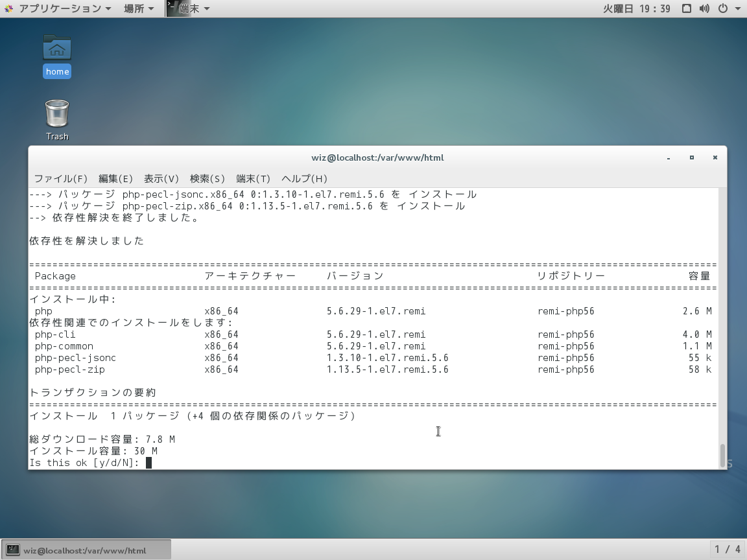Click the 'インストール中:' line
Screen dimensions: 747x560
click(73, 299)
